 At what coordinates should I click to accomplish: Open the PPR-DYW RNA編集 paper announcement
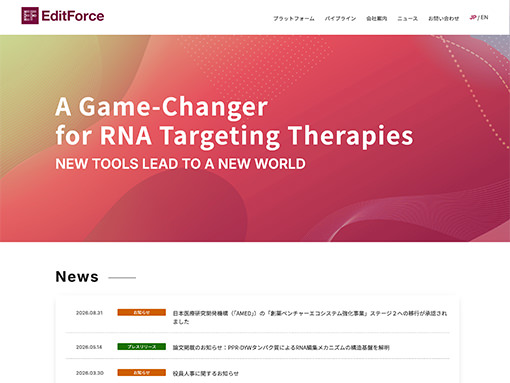[281, 348]
